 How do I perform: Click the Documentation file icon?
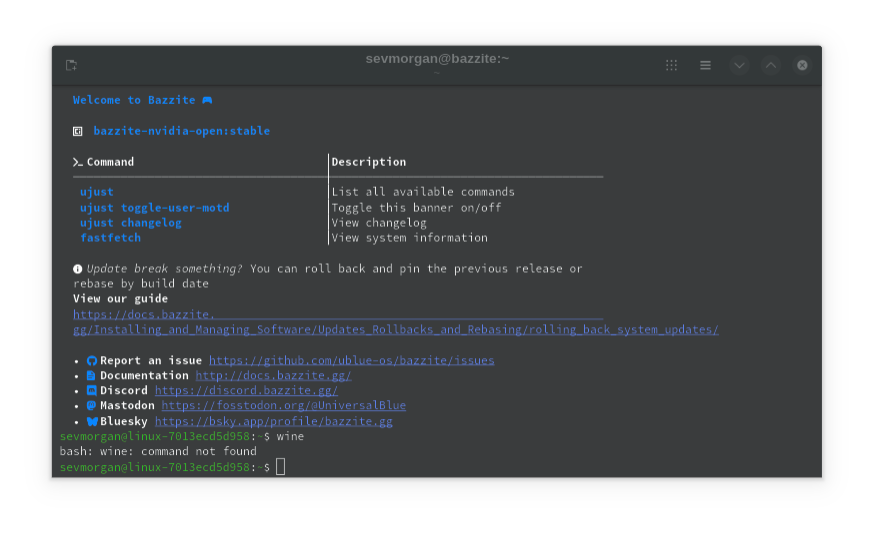pos(92,375)
